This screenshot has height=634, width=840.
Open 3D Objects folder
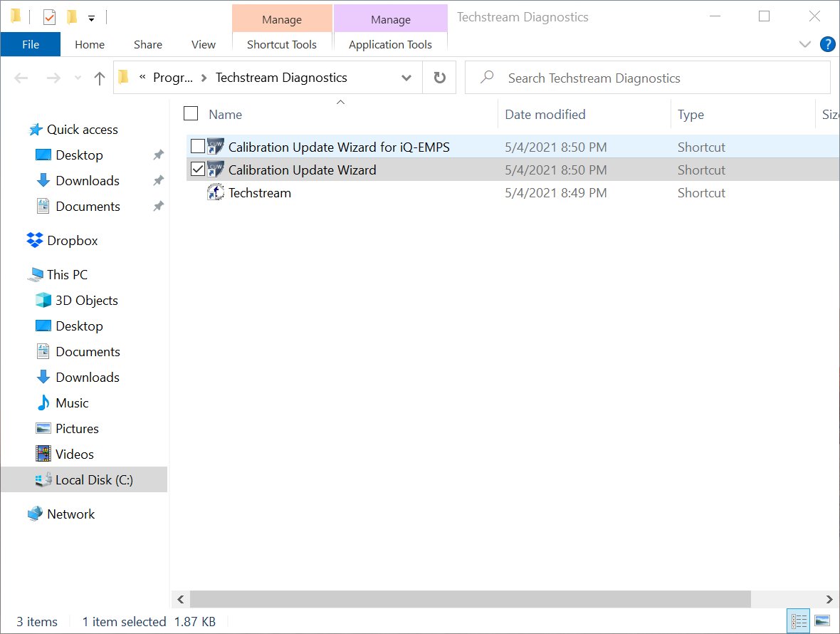(86, 301)
